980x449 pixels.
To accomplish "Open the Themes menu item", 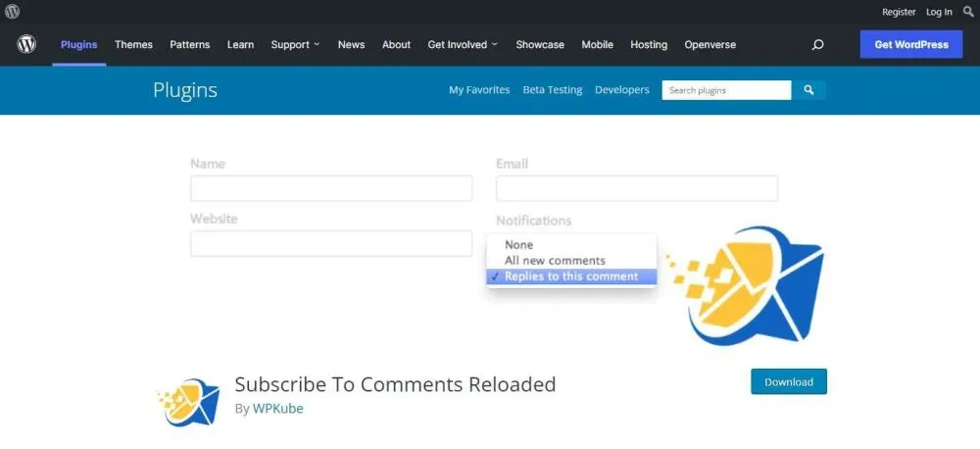I will tap(133, 45).
